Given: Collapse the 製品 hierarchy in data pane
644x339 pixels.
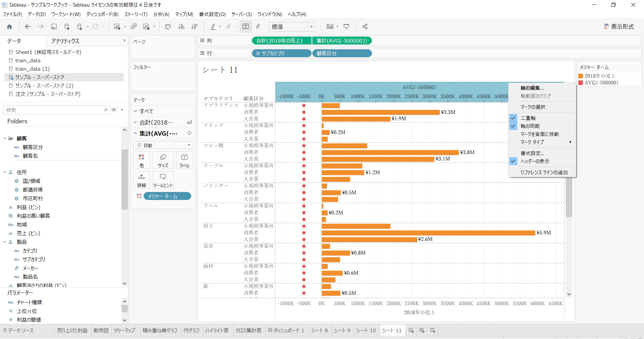Looking at the screenshot, I should (5, 242).
